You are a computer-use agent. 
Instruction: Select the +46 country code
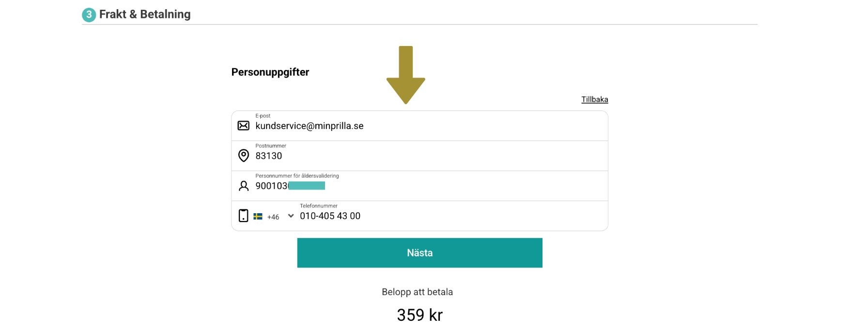273,217
